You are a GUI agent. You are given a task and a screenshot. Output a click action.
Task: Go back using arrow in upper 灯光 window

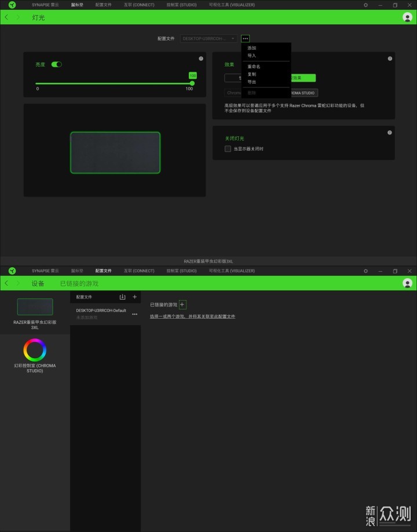click(x=6, y=17)
